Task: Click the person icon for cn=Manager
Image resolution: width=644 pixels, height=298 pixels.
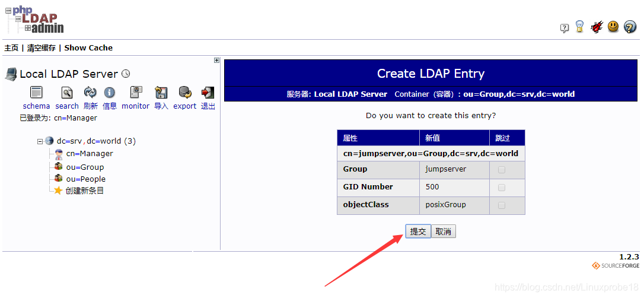Action: coord(59,154)
